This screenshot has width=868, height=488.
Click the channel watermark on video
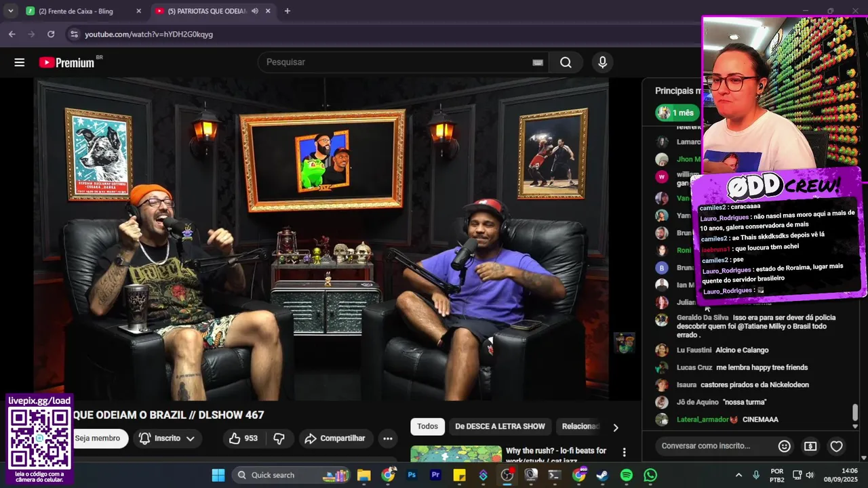click(x=624, y=343)
